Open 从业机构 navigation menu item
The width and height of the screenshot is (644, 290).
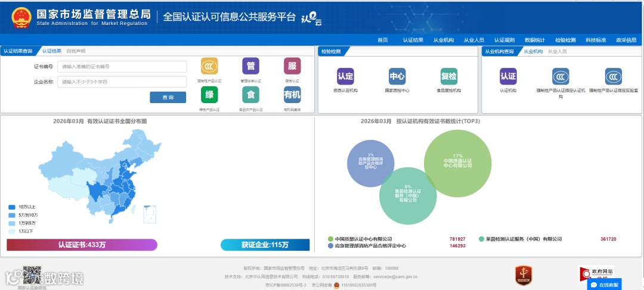pyautogui.click(x=443, y=40)
